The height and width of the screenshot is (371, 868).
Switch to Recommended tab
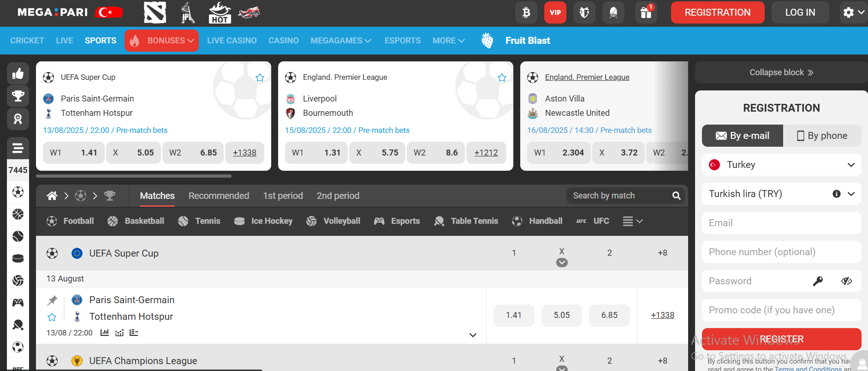pyautogui.click(x=219, y=196)
